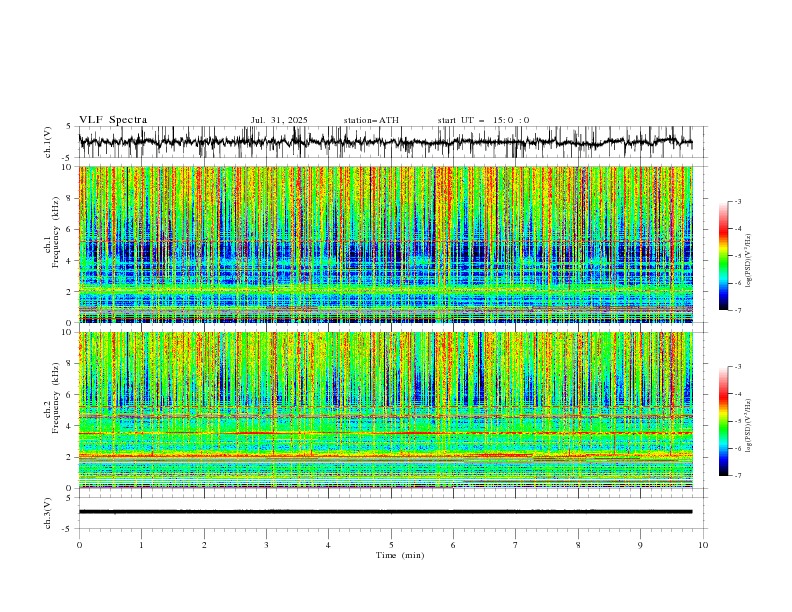This screenshot has width=792, height=612.
Task: Click time axis tick label "3" at bottom
Action: (266, 545)
